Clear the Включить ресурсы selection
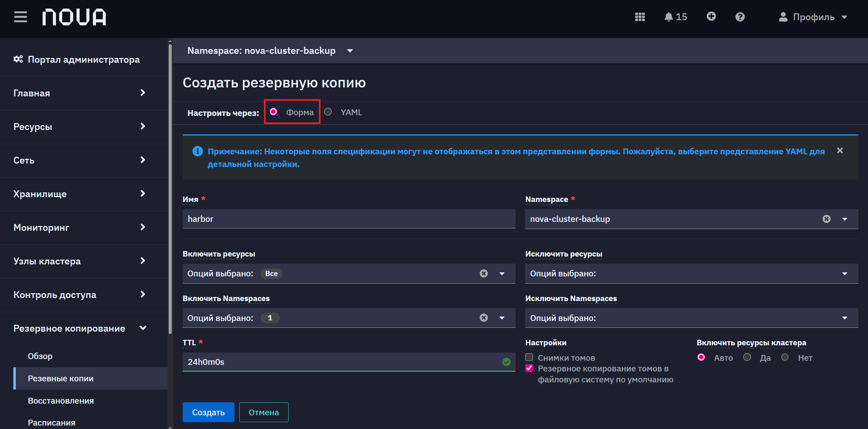The width and height of the screenshot is (868, 429). click(484, 273)
